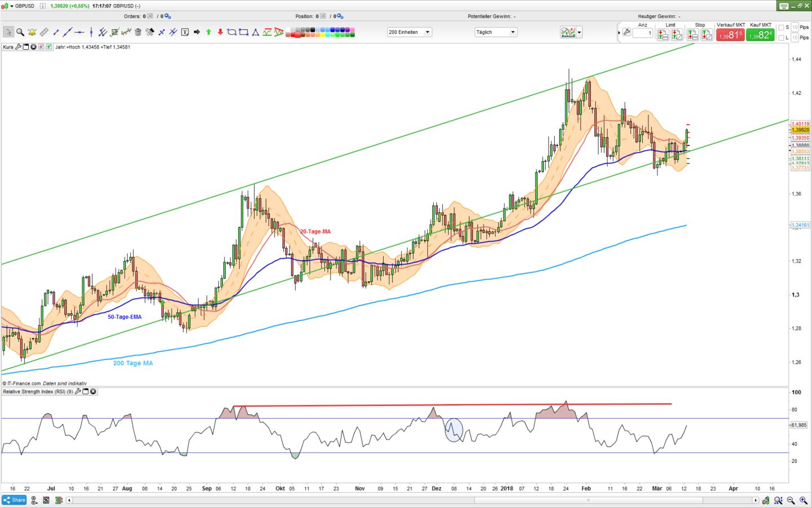Click the scrollbar right arrow

click(x=755, y=500)
